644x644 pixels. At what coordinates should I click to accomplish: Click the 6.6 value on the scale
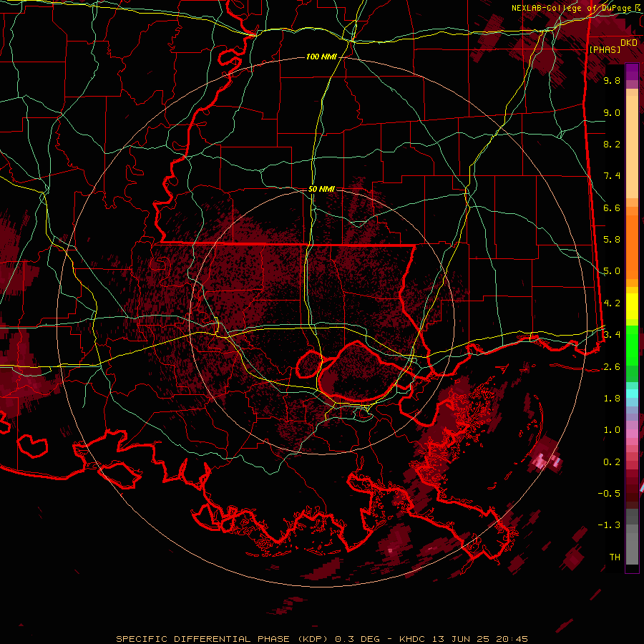coord(612,208)
